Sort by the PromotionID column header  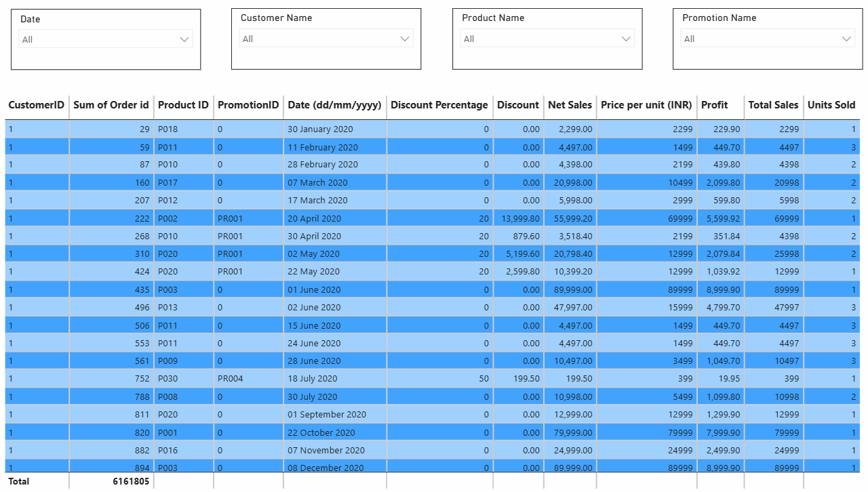click(247, 105)
